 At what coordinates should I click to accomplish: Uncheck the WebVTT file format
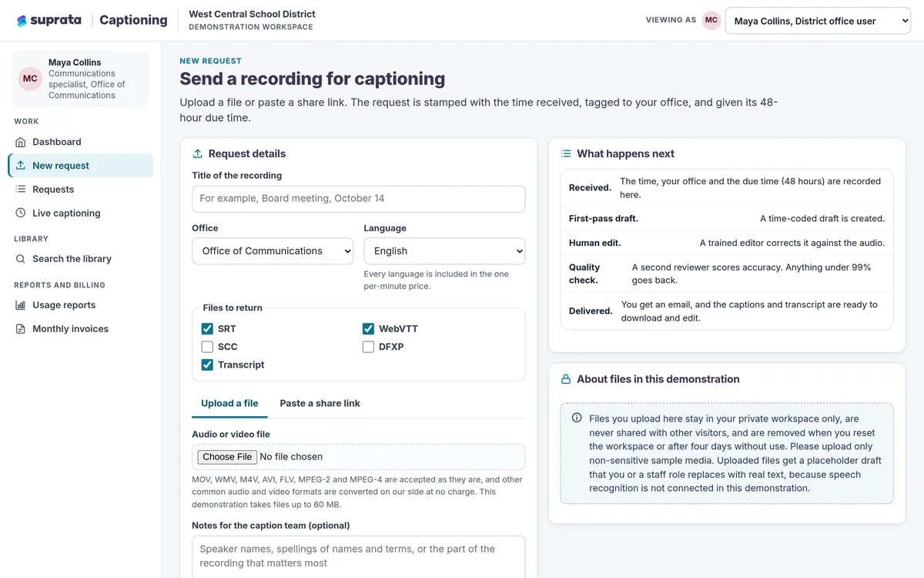pyautogui.click(x=368, y=328)
